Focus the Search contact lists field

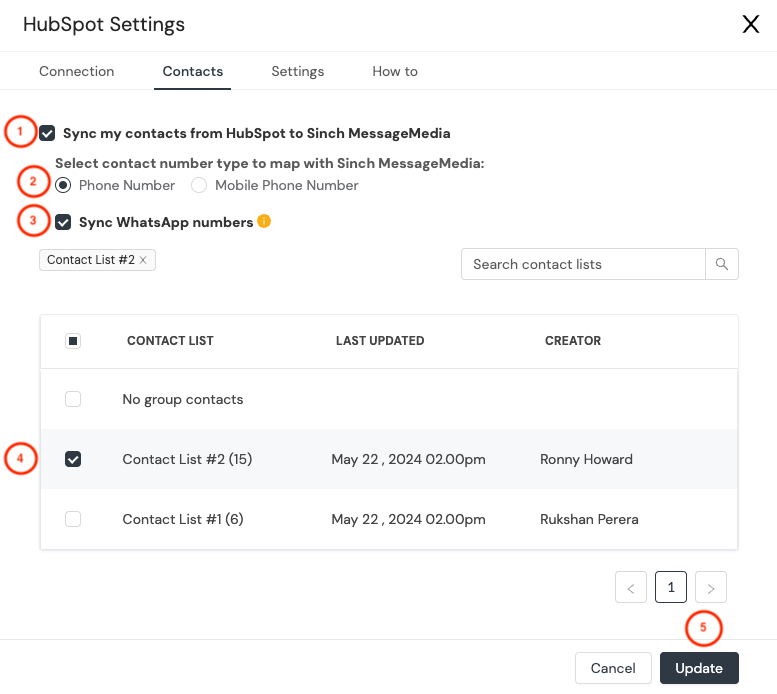coord(583,264)
